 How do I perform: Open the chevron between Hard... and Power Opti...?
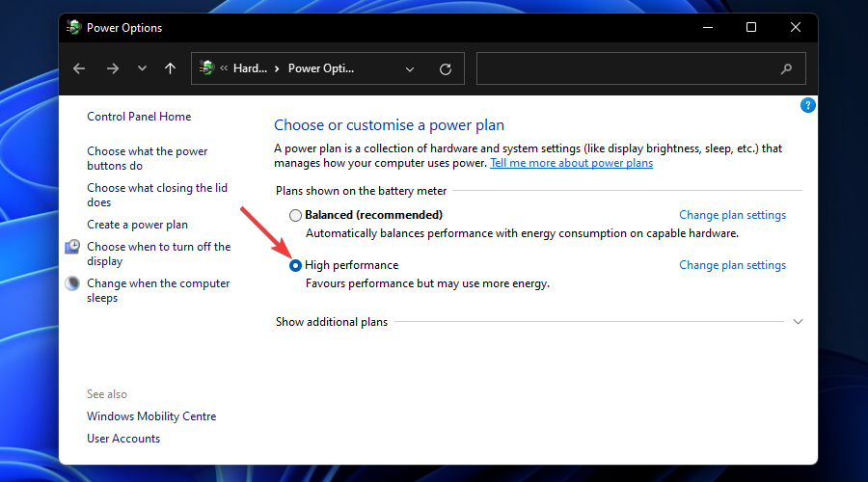277,68
